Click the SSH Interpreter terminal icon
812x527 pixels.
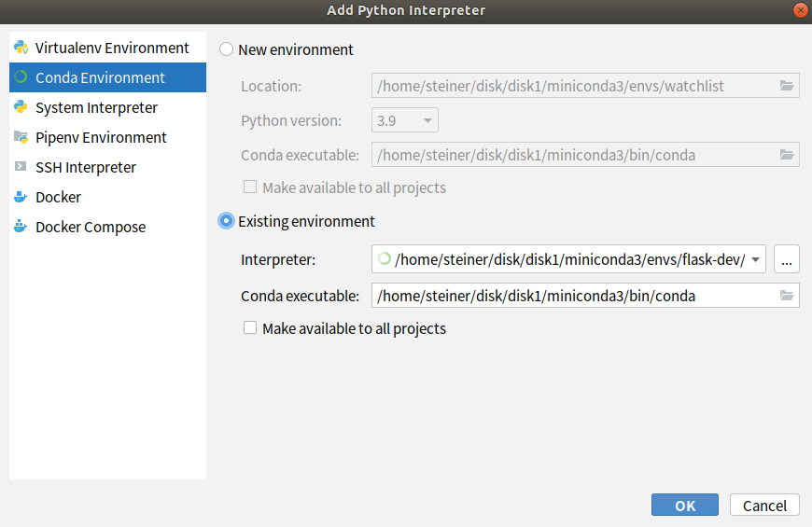pyautogui.click(x=21, y=167)
